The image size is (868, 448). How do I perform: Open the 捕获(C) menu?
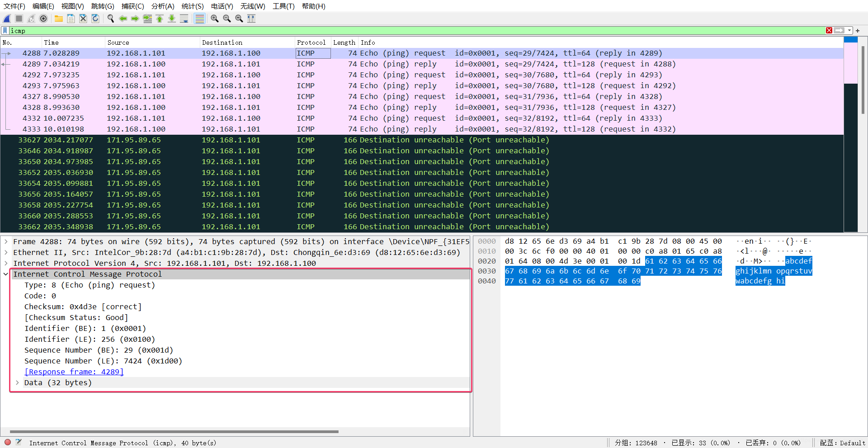(133, 6)
